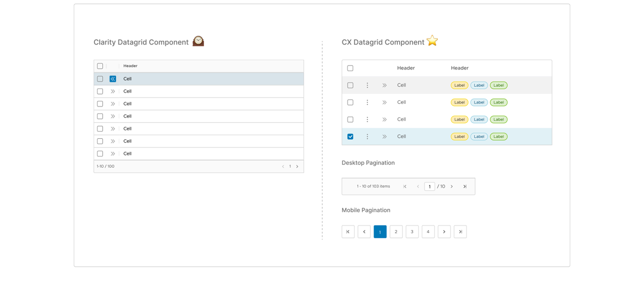Click next page arrow in Clarity grid footer
Screen dimensions: 644x306
297,167
